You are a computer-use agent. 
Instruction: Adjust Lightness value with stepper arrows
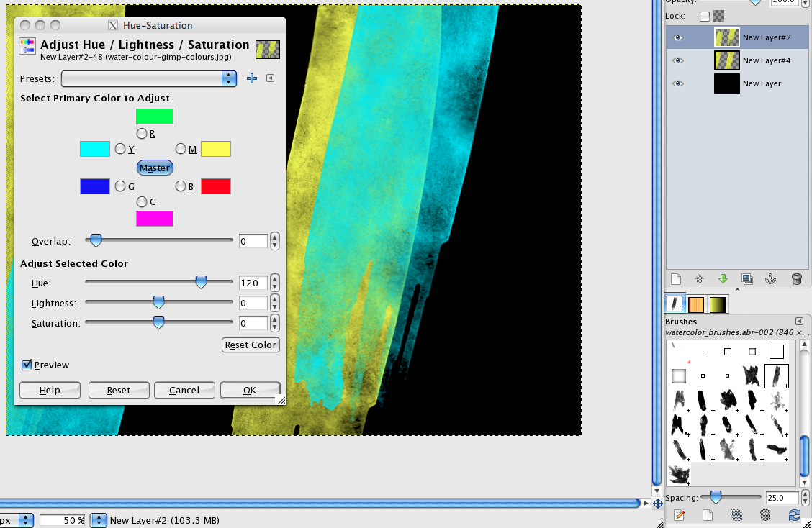pyautogui.click(x=274, y=304)
